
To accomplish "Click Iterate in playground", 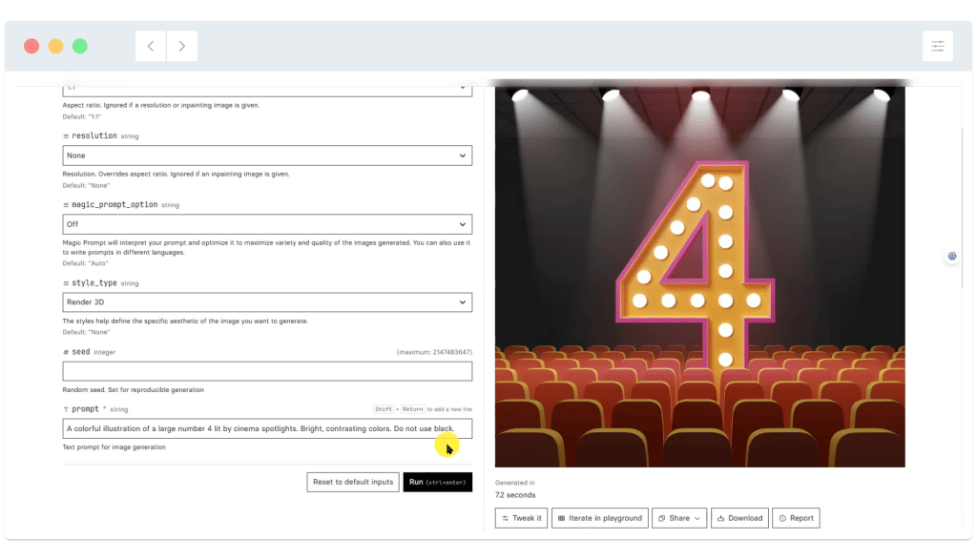I will (x=599, y=518).
